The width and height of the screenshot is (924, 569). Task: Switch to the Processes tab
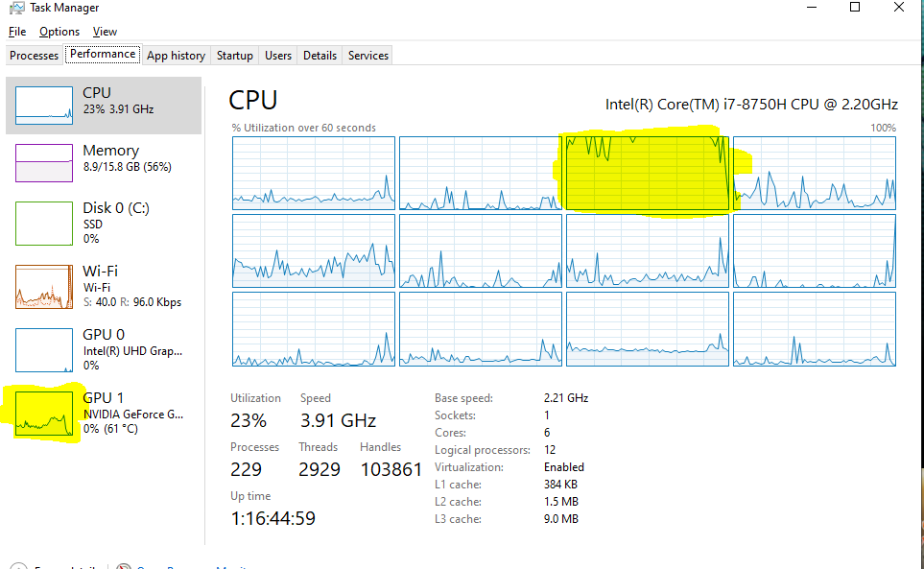coord(35,56)
